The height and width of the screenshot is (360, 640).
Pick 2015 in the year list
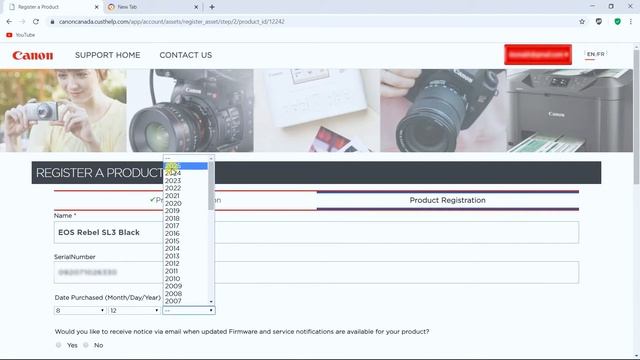pyautogui.click(x=186, y=241)
